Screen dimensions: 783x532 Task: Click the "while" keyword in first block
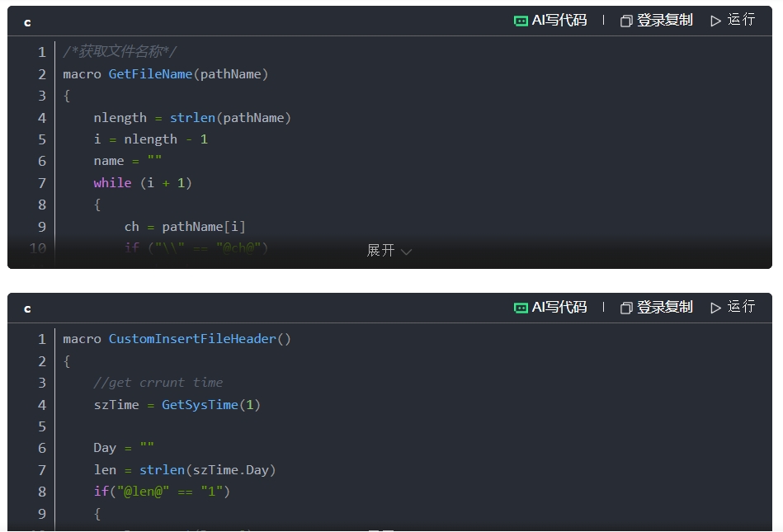coord(112,183)
